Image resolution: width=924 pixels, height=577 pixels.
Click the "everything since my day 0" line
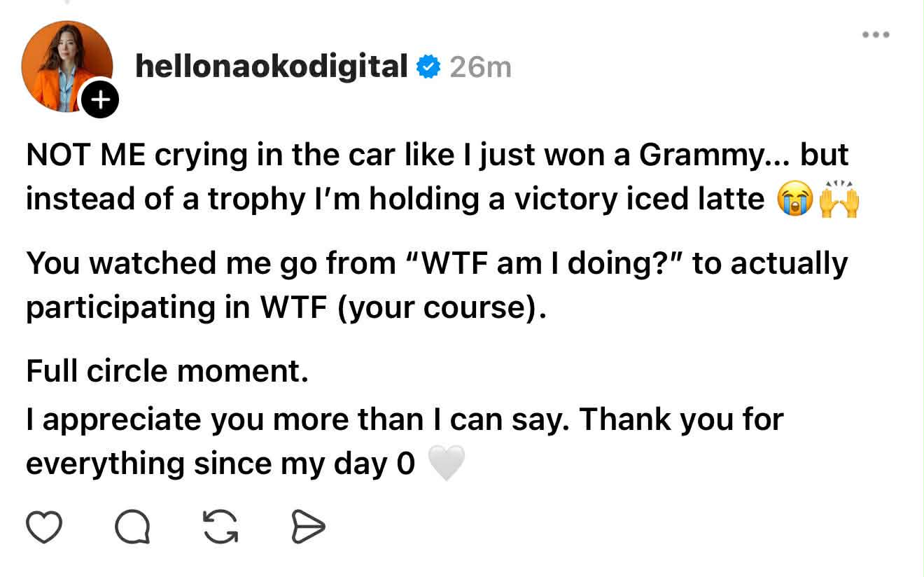(x=220, y=464)
